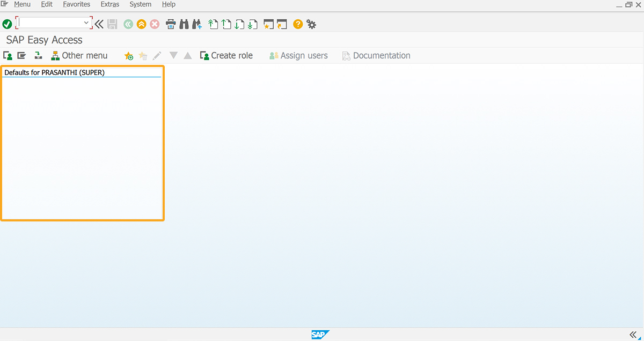Click the Change Favorites pencil icon
Image resolution: width=644 pixels, height=341 pixels.
157,56
